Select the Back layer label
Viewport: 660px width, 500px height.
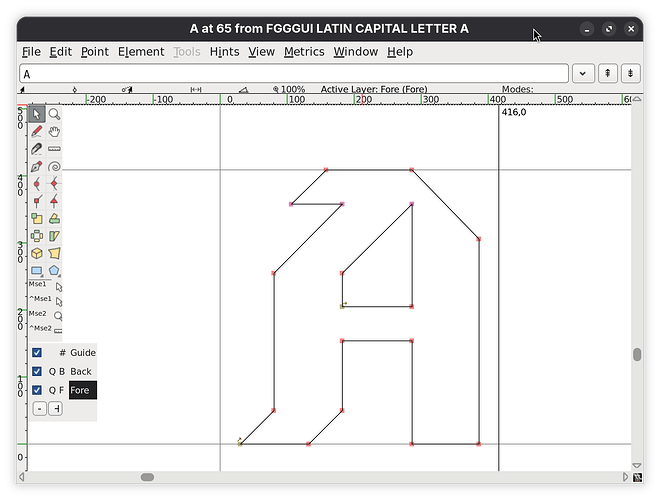tap(81, 372)
